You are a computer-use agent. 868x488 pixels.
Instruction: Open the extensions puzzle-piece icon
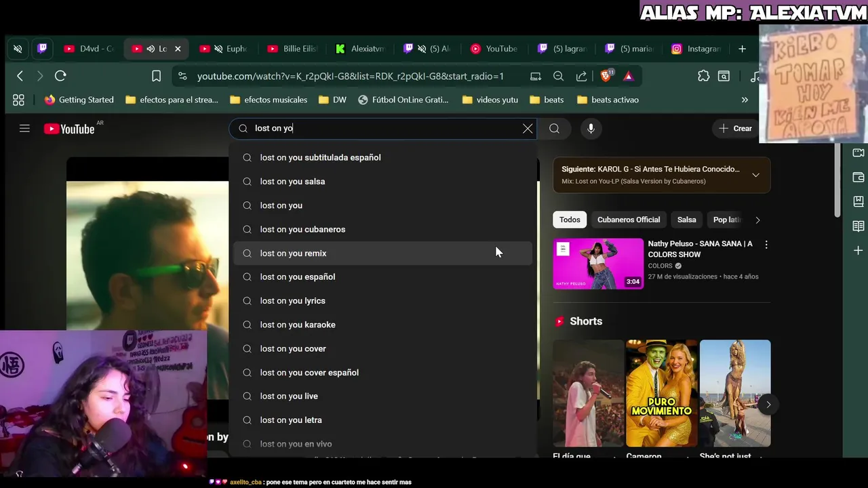(x=703, y=76)
